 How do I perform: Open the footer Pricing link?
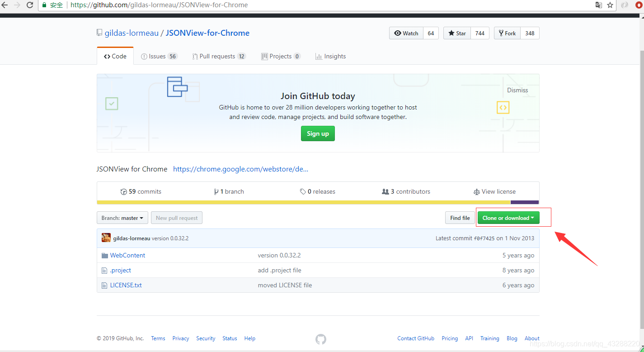click(x=450, y=338)
